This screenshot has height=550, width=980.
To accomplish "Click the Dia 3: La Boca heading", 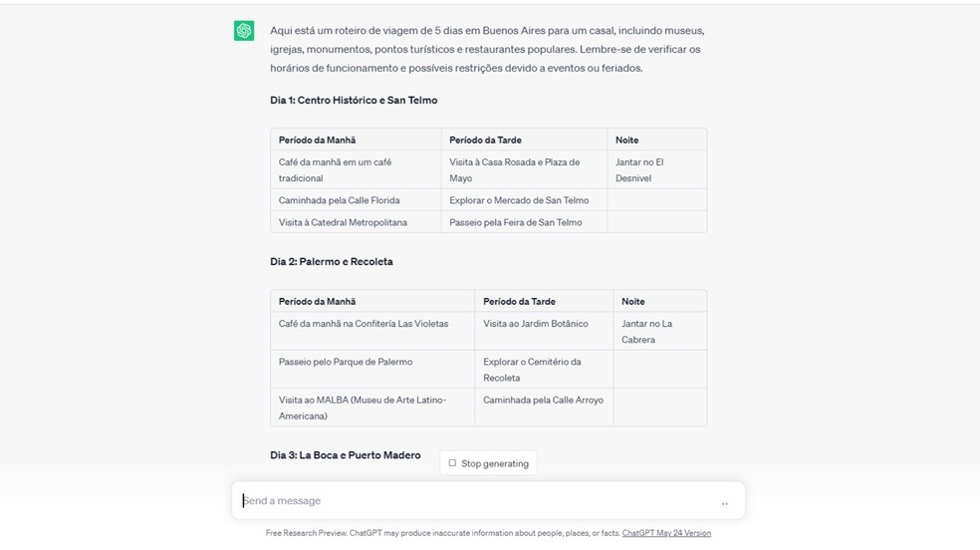I will pos(345,455).
